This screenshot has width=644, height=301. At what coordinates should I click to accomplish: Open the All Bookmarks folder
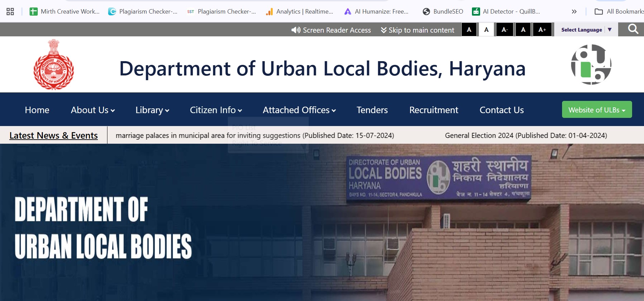pos(619,12)
